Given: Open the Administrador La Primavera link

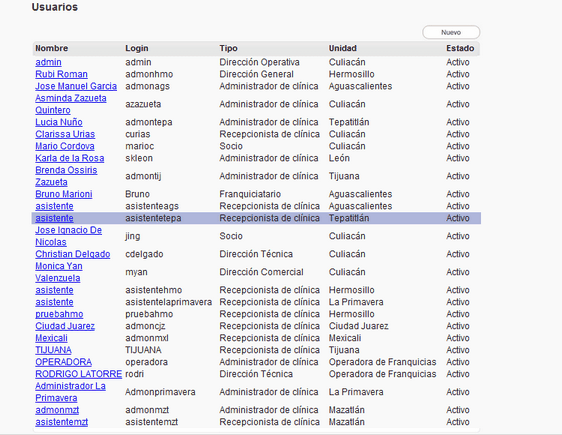Looking at the screenshot, I should click(x=70, y=392).
